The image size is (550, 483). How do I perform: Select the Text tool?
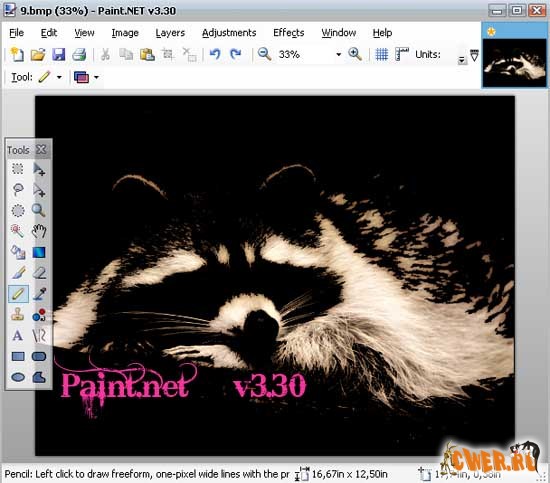point(18,336)
